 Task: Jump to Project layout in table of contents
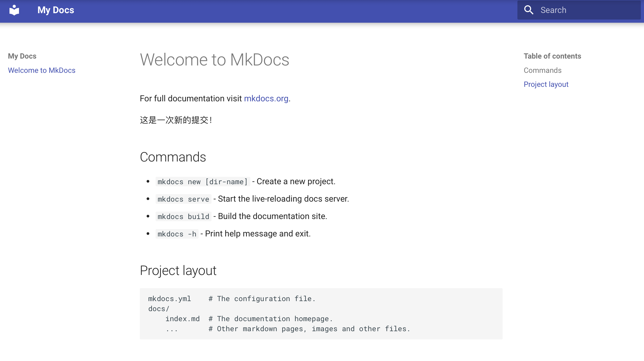[x=546, y=84]
